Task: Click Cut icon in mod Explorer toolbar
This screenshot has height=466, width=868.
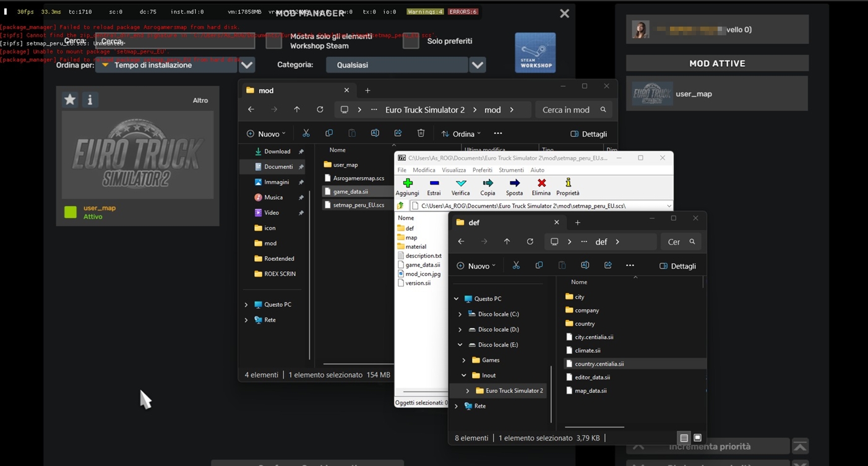Action: tap(306, 134)
